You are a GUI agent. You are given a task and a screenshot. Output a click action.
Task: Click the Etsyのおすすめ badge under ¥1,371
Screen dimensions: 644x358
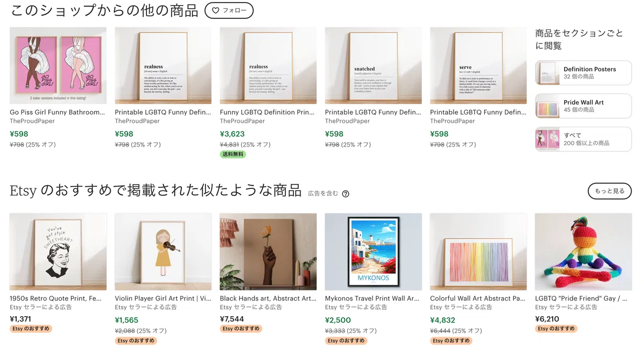[31, 328]
